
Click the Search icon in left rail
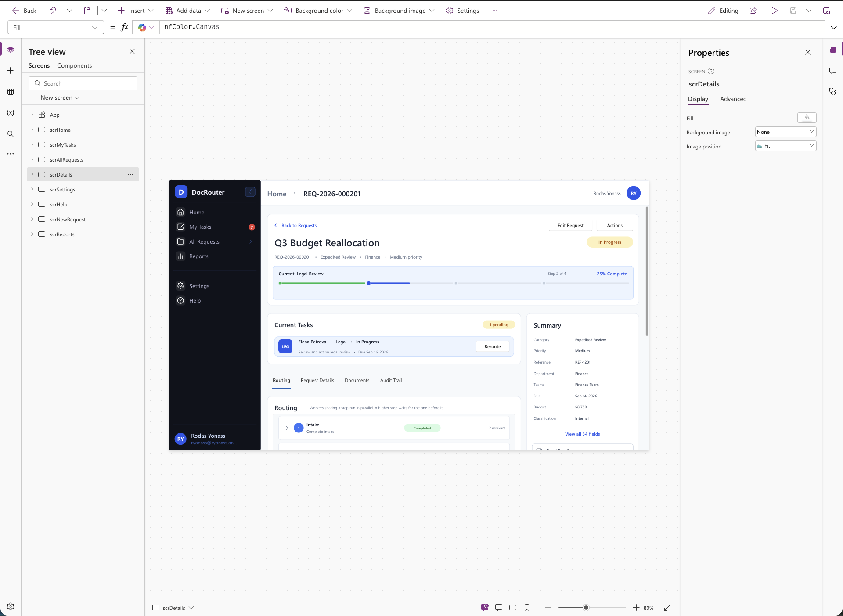pyautogui.click(x=11, y=134)
